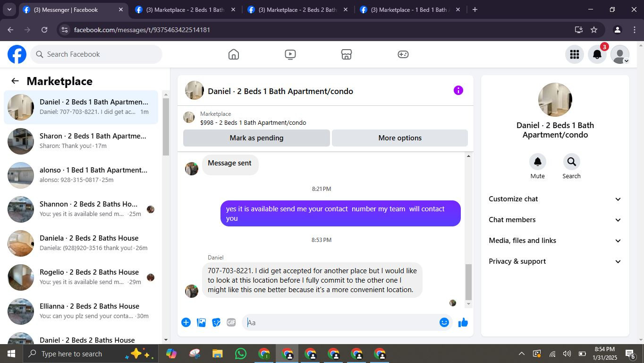
Task: Open Daniel 2 Beds 2 Baths House conversation
Action: [x=81, y=337]
